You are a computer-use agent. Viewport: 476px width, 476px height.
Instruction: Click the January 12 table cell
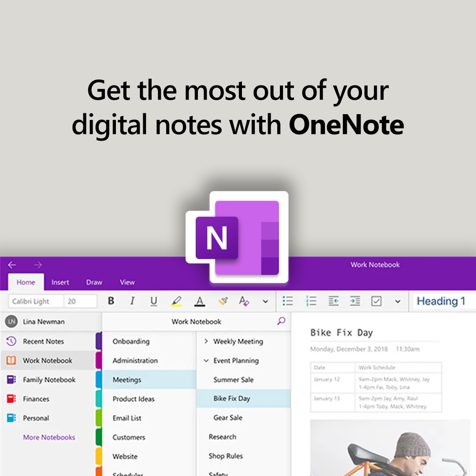(333, 383)
